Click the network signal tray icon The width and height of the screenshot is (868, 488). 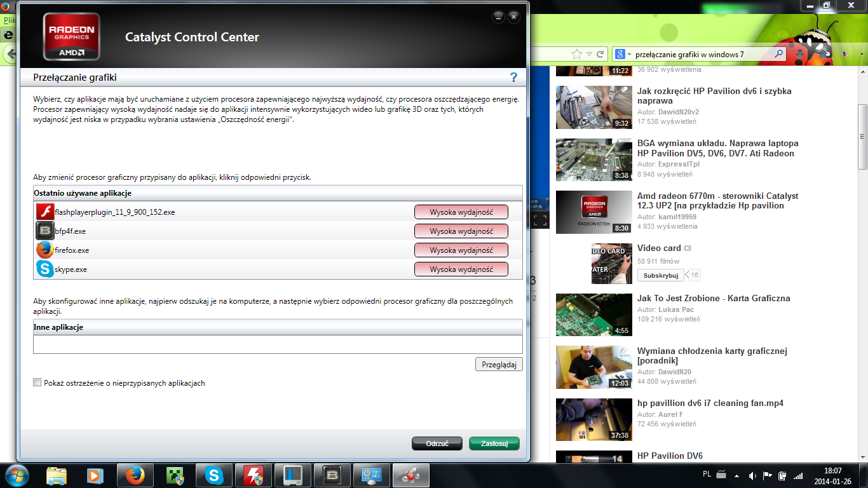(x=797, y=475)
